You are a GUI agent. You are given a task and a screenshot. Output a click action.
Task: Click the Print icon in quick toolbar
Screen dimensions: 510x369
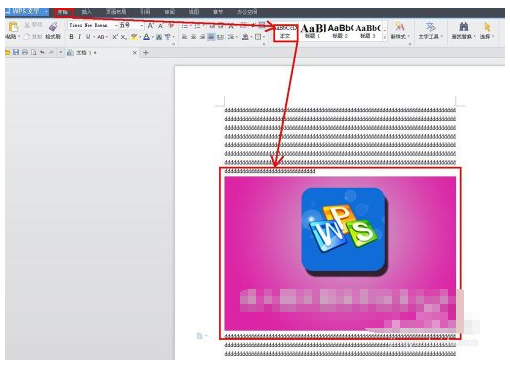tap(25, 52)
